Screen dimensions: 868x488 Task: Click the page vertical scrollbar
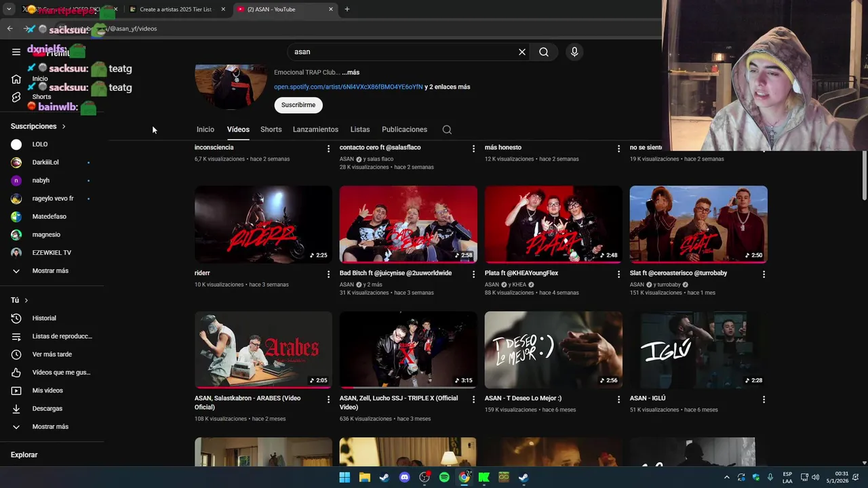click(x=864, y=176)
